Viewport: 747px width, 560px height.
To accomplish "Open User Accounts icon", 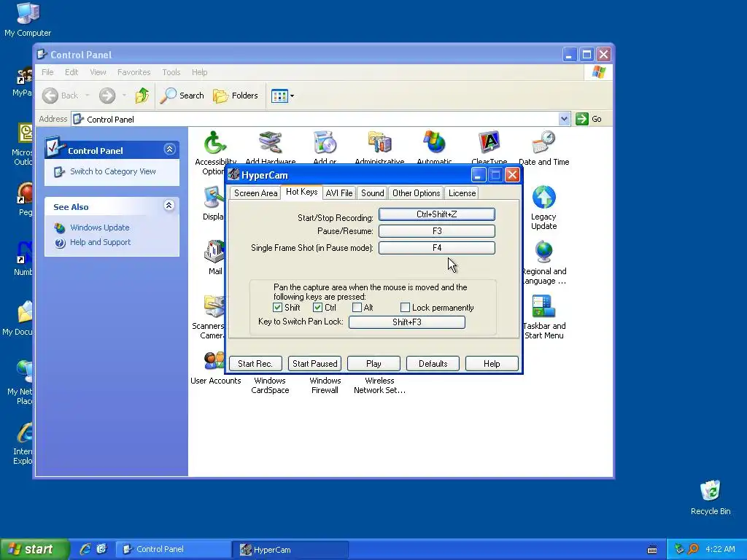I will pos(215,367).
